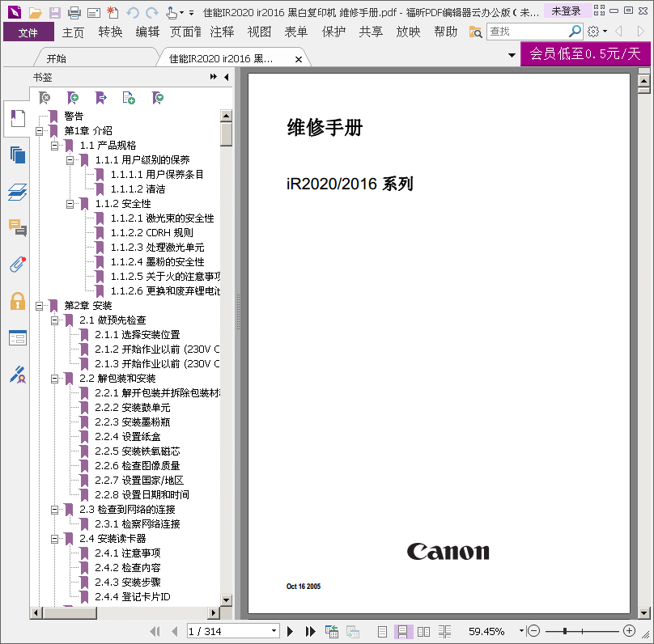Image resolution: width=654 pixels, height=644 pixels.
Task: Click the zoom slider handle
Action: click(x=565, y=631)
